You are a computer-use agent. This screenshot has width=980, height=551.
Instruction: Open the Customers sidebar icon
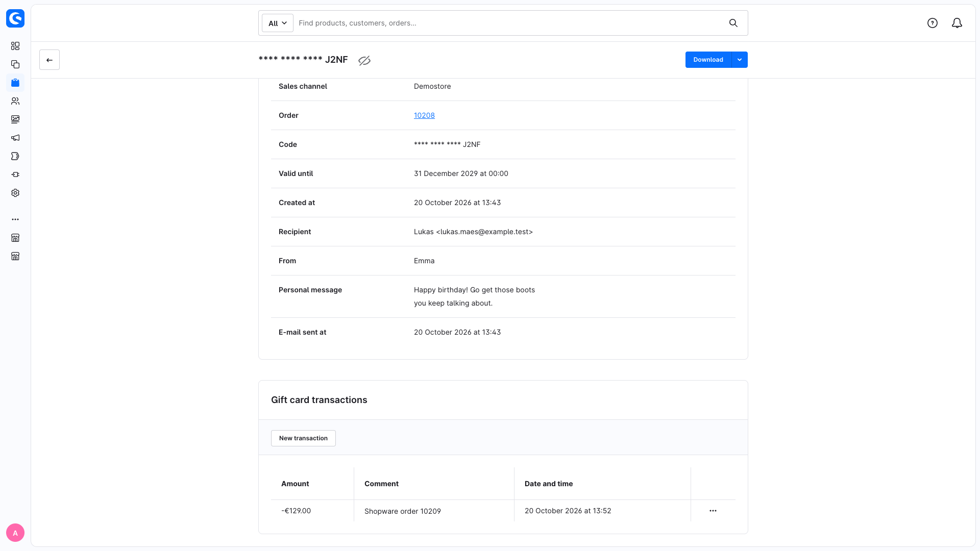[x=15, y=101]
